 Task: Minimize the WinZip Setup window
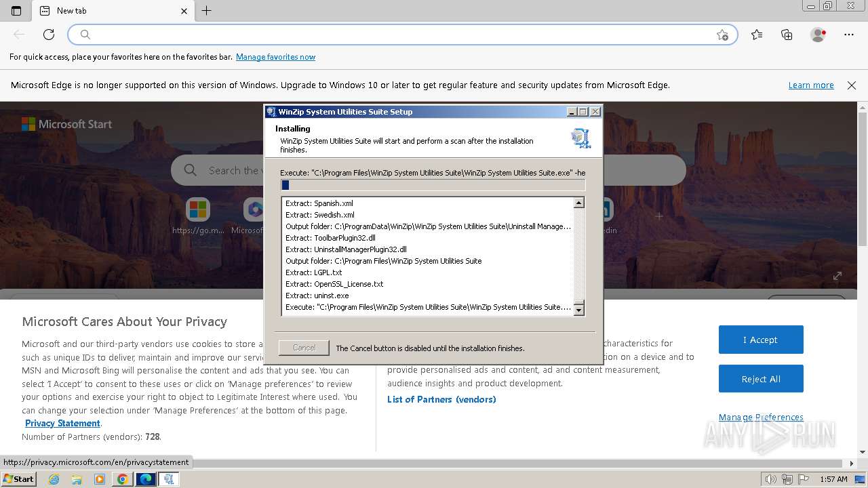click(572, 112)
